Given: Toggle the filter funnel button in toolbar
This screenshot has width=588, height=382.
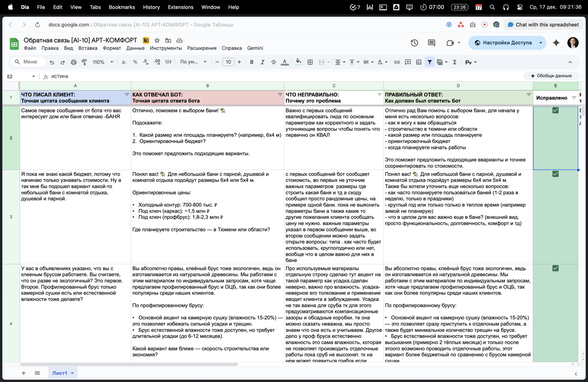Looking at the screenshot, I should tap(429, 62).
